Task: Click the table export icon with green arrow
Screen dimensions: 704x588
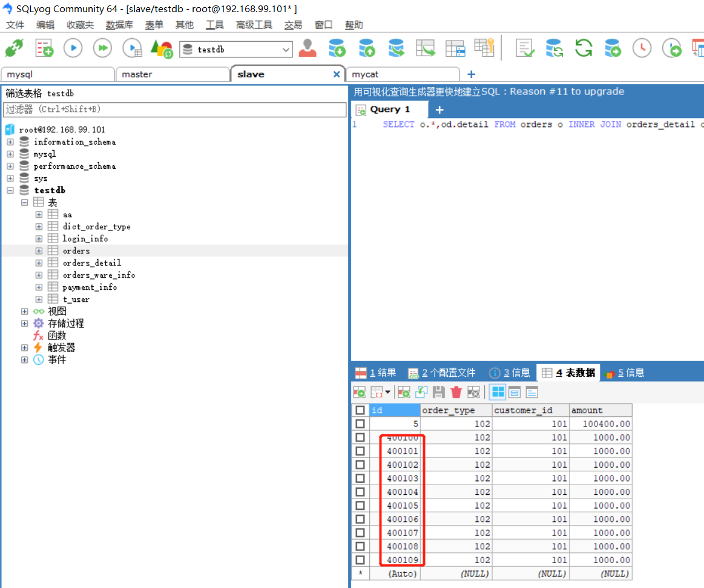Action: point(425,48)
